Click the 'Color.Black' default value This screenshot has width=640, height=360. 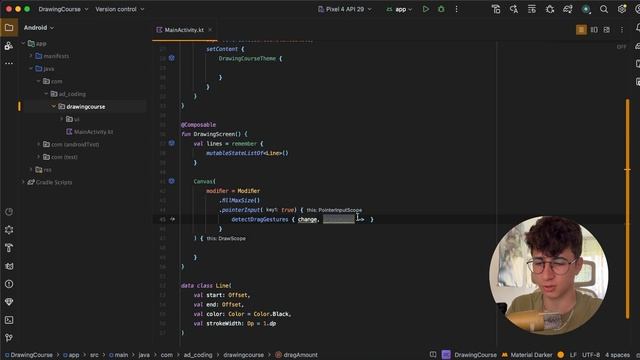click(x=271, y=314)
